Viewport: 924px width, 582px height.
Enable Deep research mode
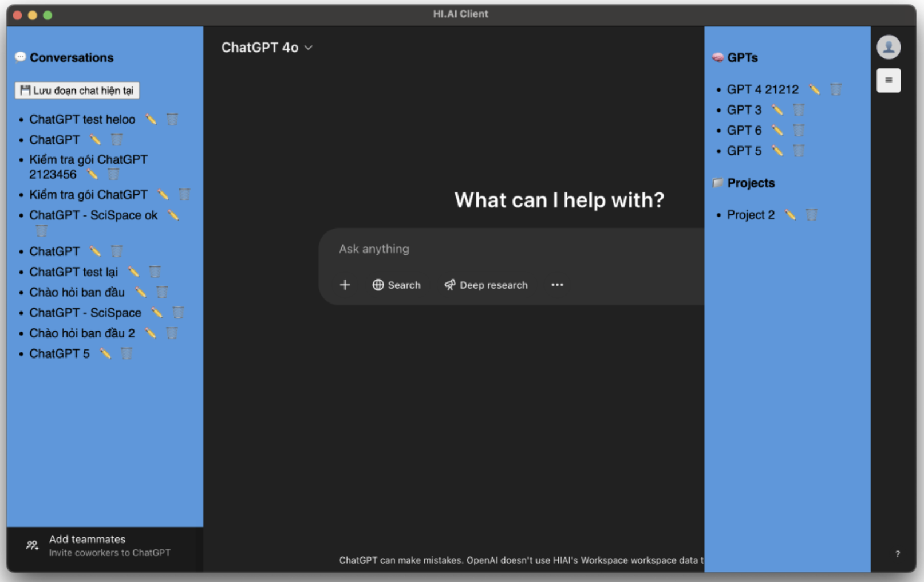point(486,285)
